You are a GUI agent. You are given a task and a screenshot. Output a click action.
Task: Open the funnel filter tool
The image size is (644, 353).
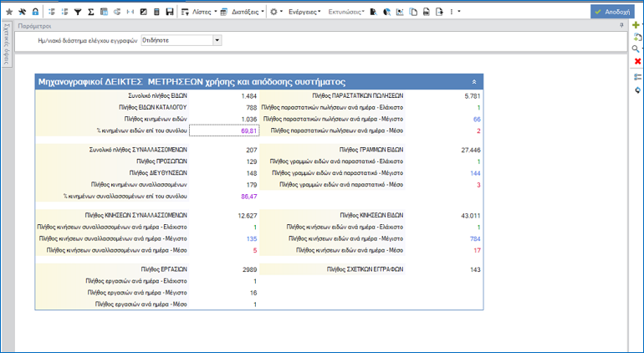78,12
